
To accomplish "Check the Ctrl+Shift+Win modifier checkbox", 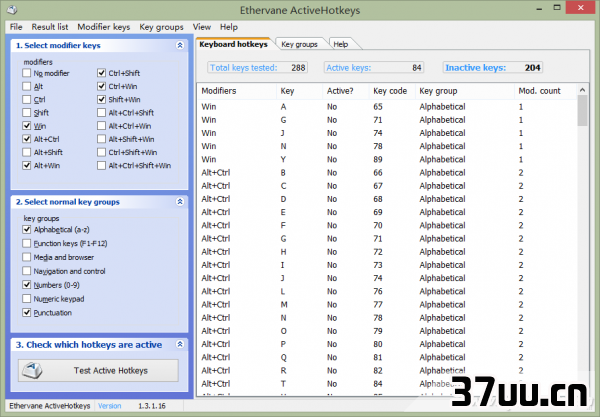I will pos(101,152).
